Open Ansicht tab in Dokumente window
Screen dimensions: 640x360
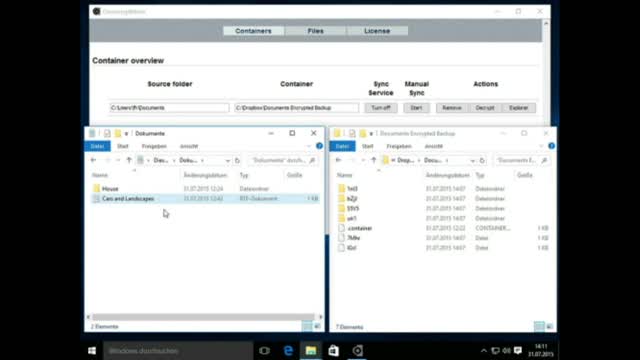point(189,146)
